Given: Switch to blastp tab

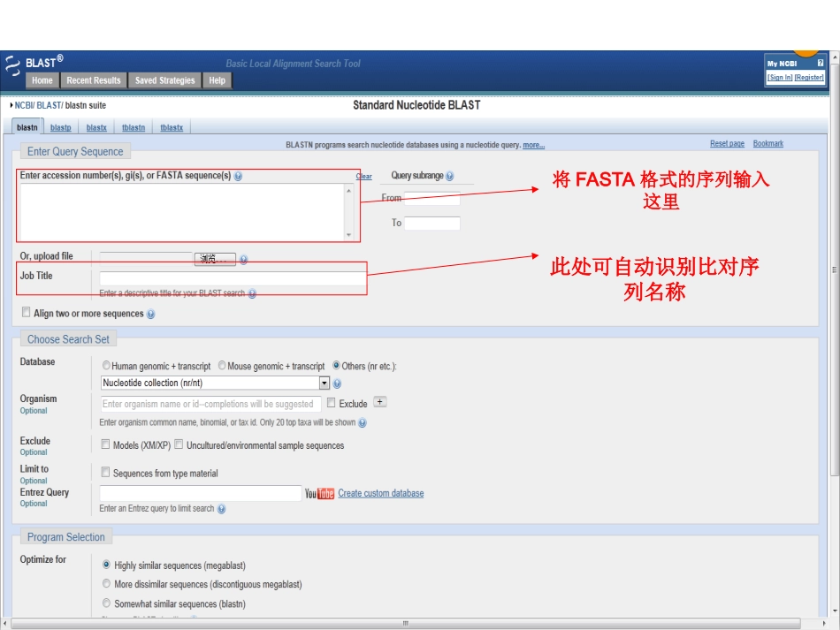Looking at the screenshot, I should [x=60, y=127].
